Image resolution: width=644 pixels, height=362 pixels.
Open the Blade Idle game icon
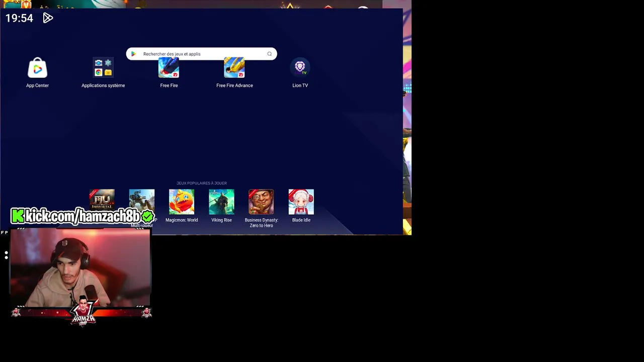pyautogui.click(x=301, y=202)
